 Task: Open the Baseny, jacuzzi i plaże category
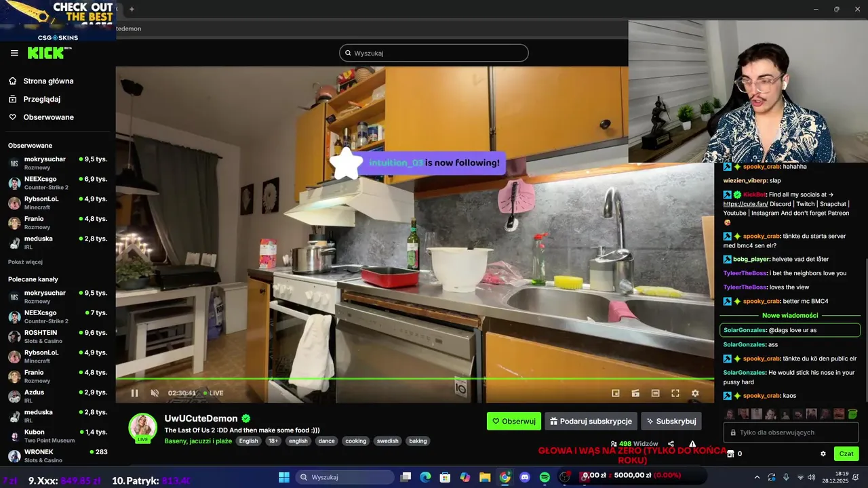click(x=198, y=441)
